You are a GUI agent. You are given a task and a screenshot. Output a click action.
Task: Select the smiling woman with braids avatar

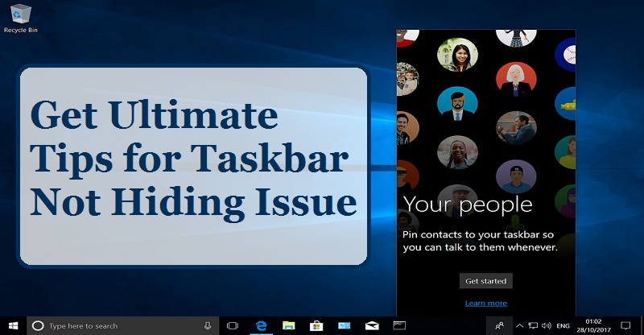457,152
